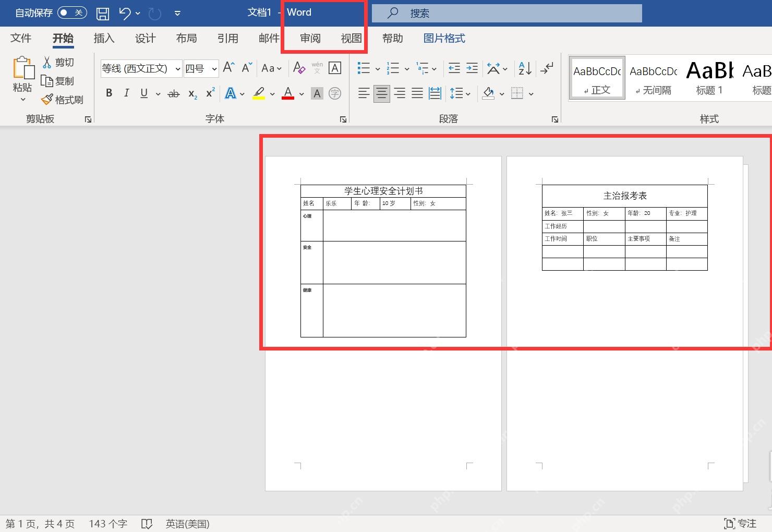Screen dimensions: 772x532
Task: Switch to the Layout tab
Action: point(186,38)
